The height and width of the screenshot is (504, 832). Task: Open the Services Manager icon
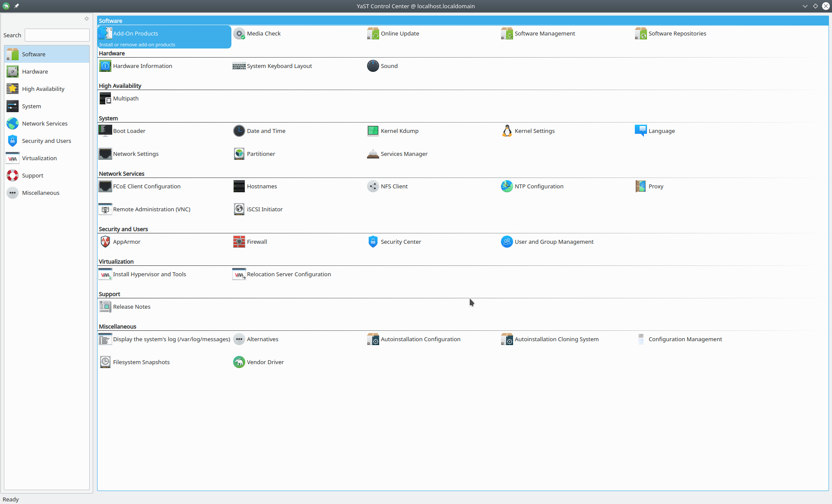point(373,154)
